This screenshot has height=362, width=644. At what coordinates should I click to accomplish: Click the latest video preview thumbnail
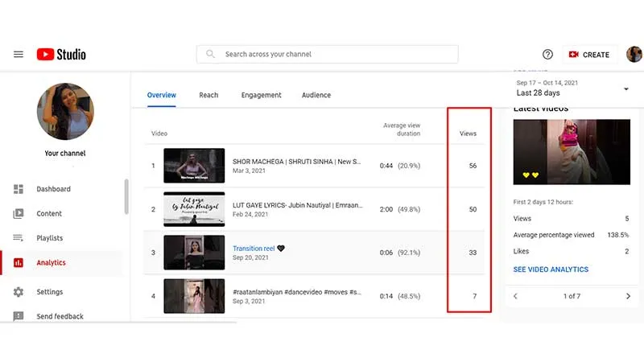tap(572, 152)
